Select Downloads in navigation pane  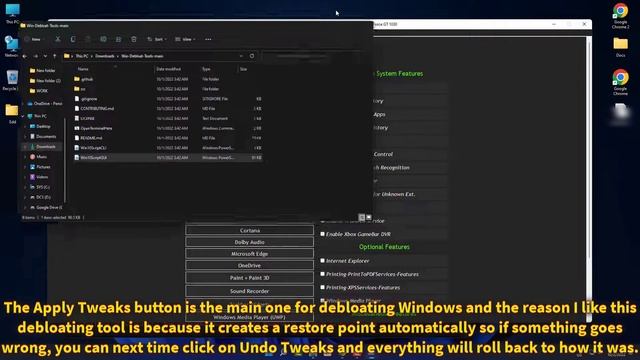[43, 147]
